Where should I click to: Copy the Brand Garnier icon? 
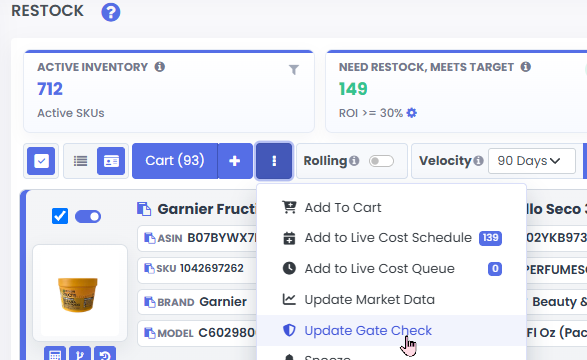pyautogui.click(x=150, y=302)
